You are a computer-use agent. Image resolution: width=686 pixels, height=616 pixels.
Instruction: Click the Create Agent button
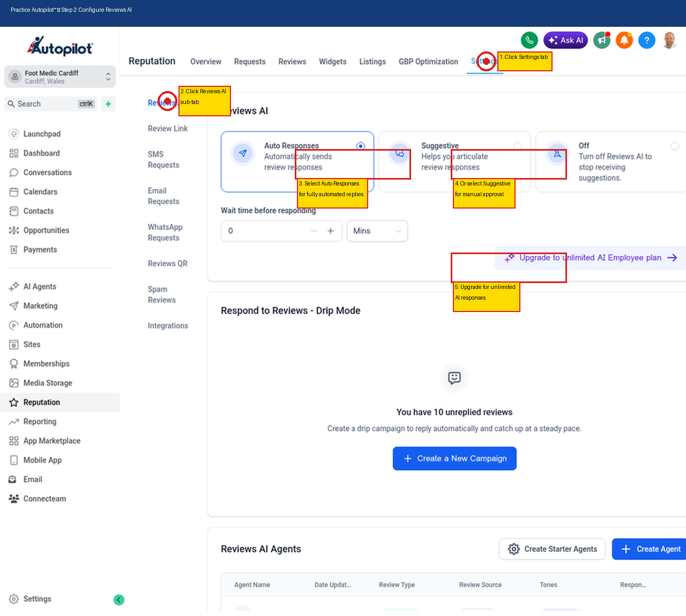click(x=650, y=550)
